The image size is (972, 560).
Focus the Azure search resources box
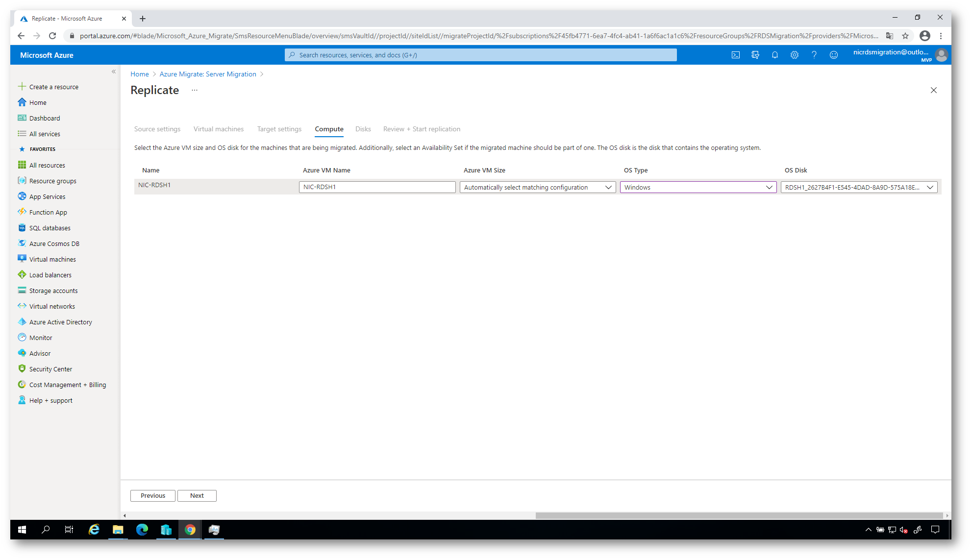point(480,55)
